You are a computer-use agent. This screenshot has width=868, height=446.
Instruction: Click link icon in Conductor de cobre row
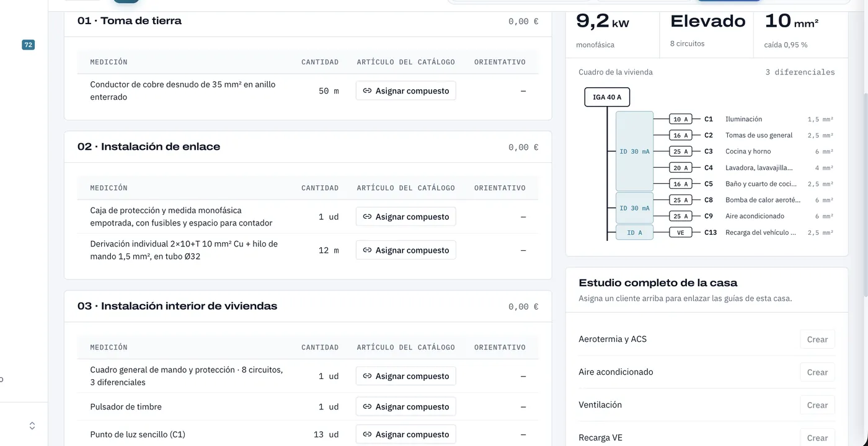(367, 91)
